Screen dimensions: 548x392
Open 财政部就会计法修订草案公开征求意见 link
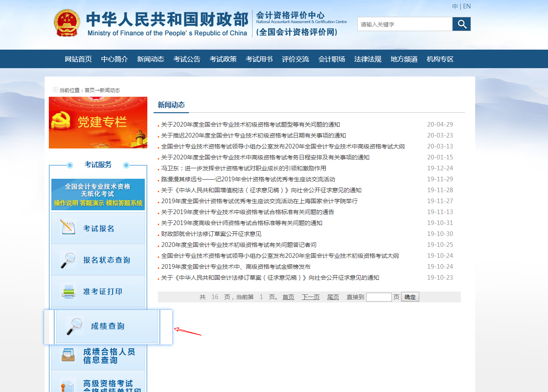pyautogui.click(x=211, y=234)
